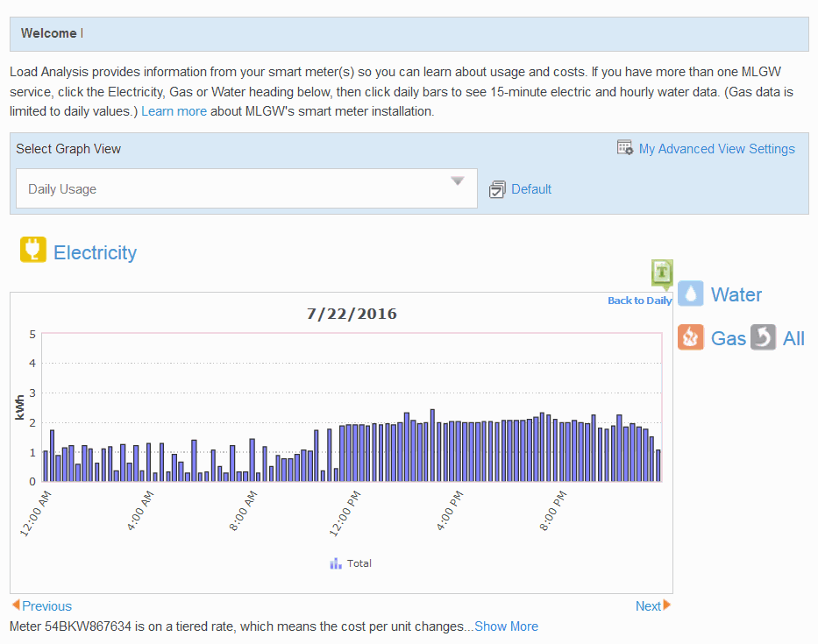Open My Advanced View Settings link

click(x=717, y=149)
